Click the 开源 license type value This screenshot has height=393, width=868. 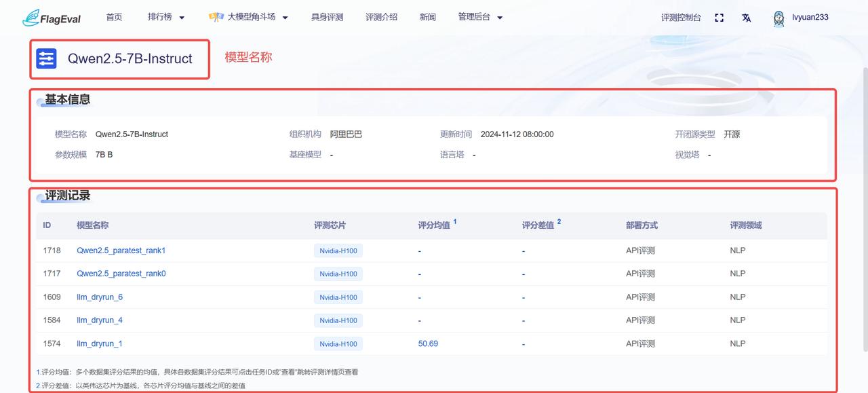pyautogui.click(x=732, y=134)
